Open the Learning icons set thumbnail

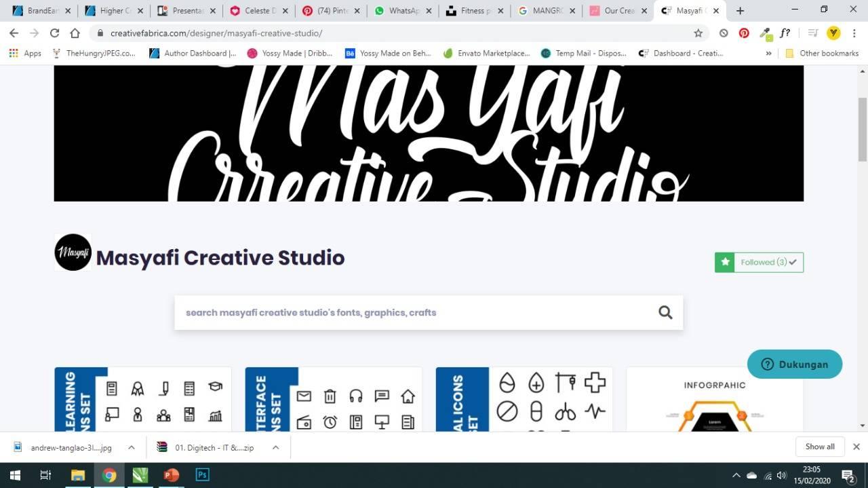point(143,399)
